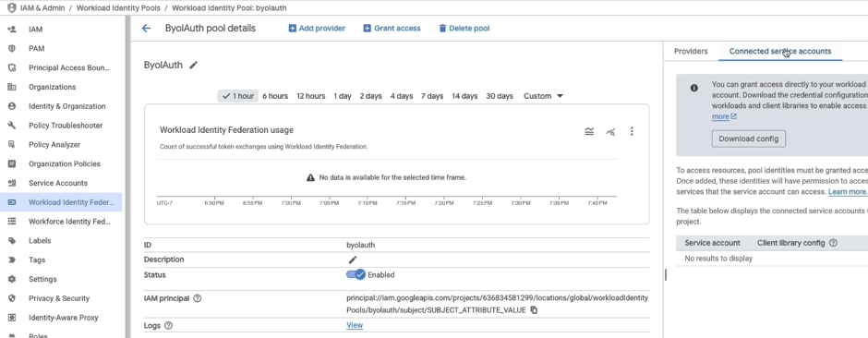This screenshot has width=868, height=338.
Task: Edit the ByolAuth pool name pencil
Action: pos(193,66)
